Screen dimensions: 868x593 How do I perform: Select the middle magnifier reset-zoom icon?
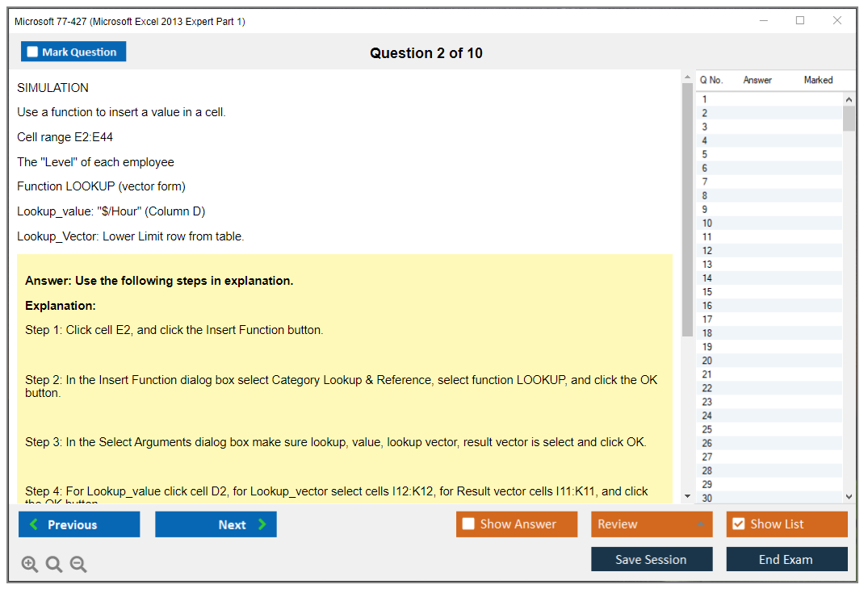[x=54, y=564]
